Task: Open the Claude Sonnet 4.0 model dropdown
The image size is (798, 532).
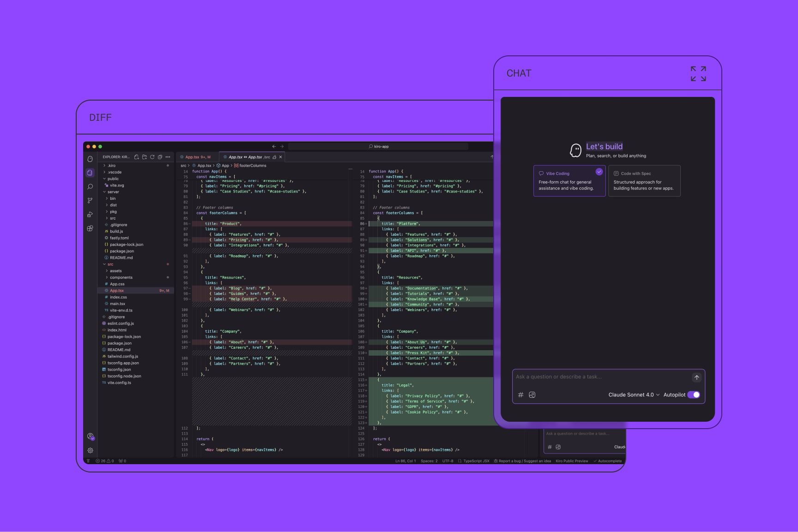Action: [633, 395]
